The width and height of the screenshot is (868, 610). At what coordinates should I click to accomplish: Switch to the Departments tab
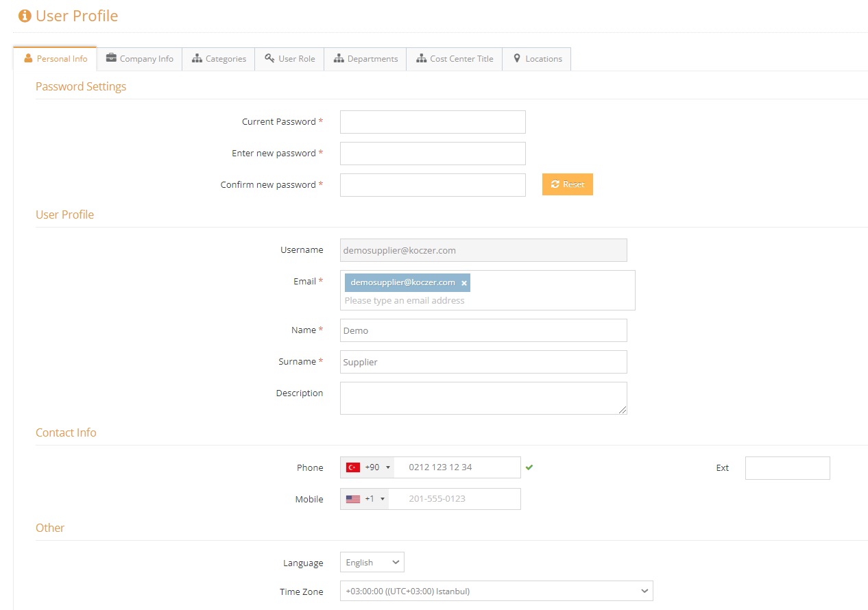coord(365,59)
